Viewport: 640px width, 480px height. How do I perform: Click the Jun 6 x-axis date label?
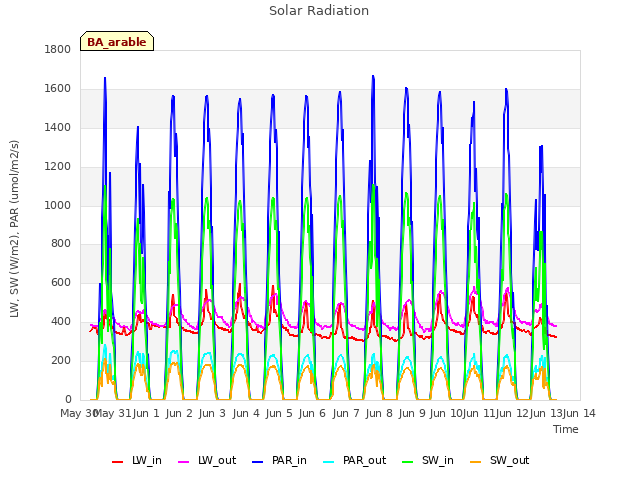312,413
